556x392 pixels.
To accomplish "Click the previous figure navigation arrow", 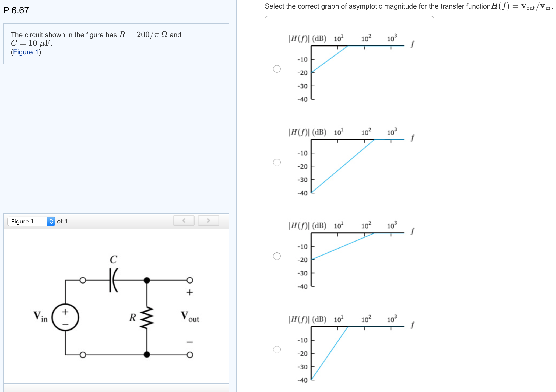I will click(184, 220).
